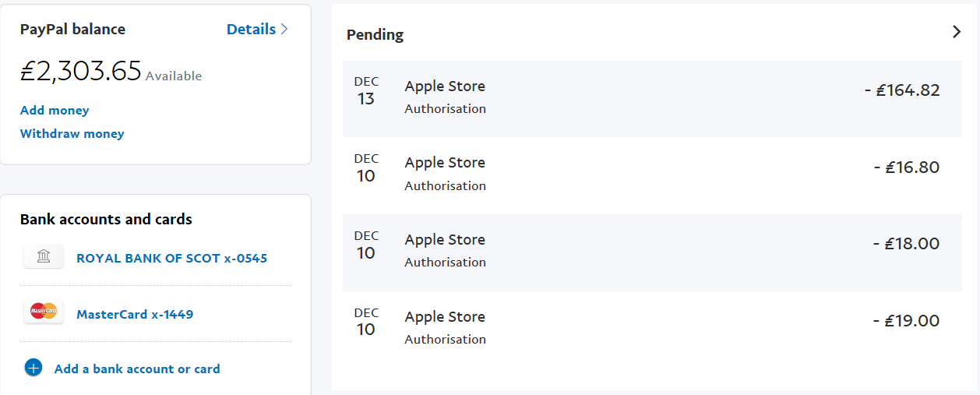
Task: Open MasterCard x-1449 card details
Action: 135,314
